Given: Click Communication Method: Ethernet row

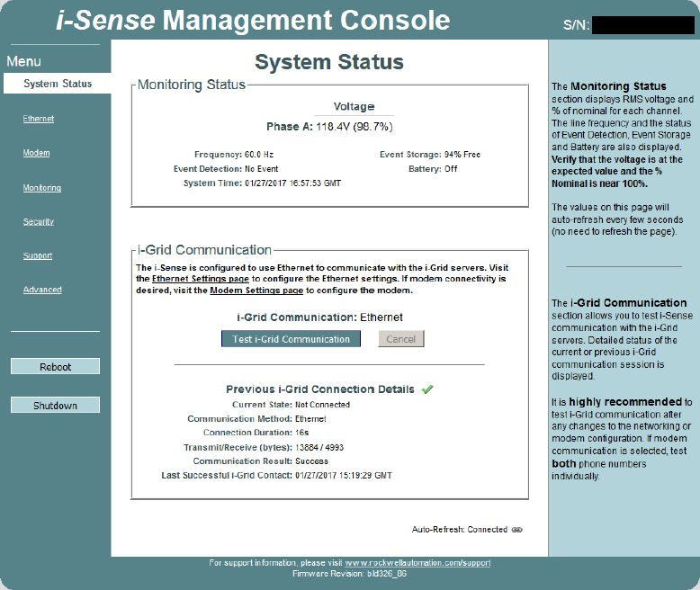Looking at the screenshot, I should tap(256, 418).
